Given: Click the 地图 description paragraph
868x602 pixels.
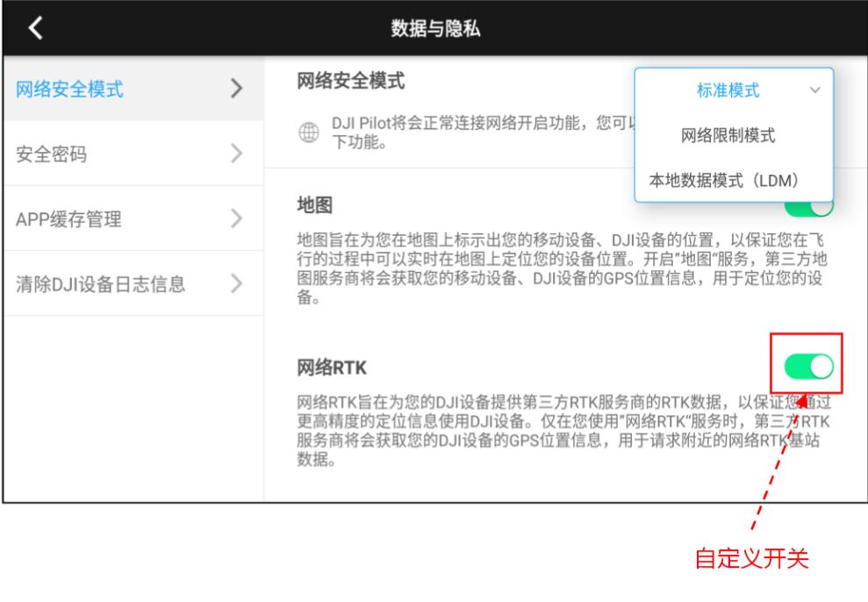Looking at the screenshot, I should tap(562, 269).
